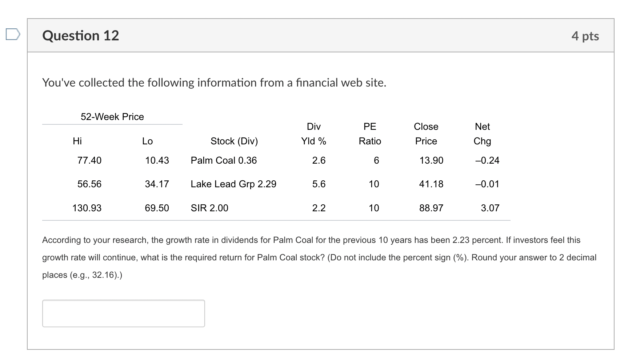
Task: Click the 52-Week Price column heading
Action: (x=112, y=116)
